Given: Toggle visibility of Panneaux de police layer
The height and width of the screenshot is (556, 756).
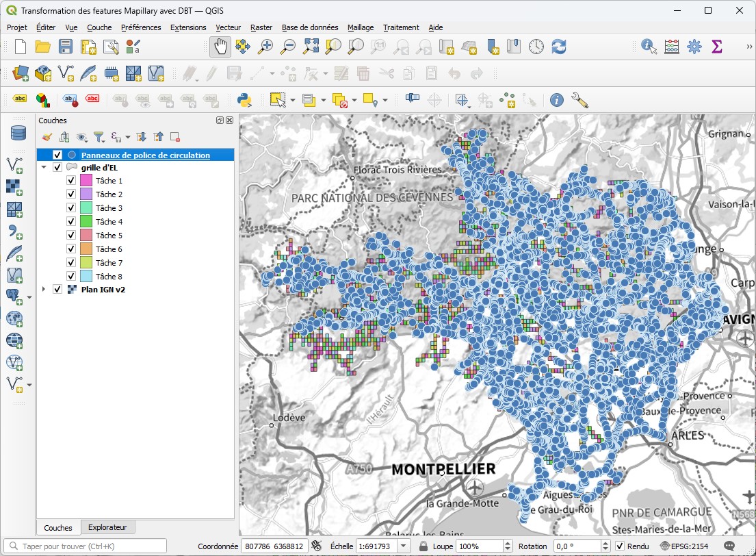Looking at the screenshot, I should pos(57,155).
